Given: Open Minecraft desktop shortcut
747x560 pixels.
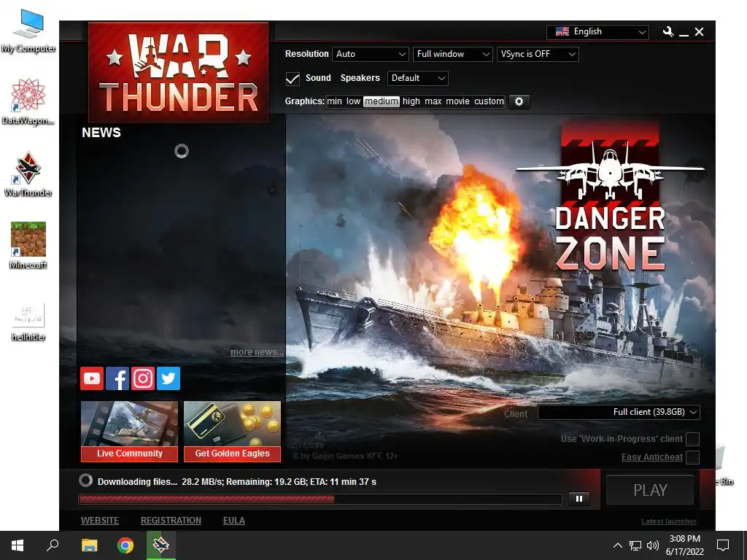Looking at the screenshot, I should pyautogui.click(x=28, y=246).
